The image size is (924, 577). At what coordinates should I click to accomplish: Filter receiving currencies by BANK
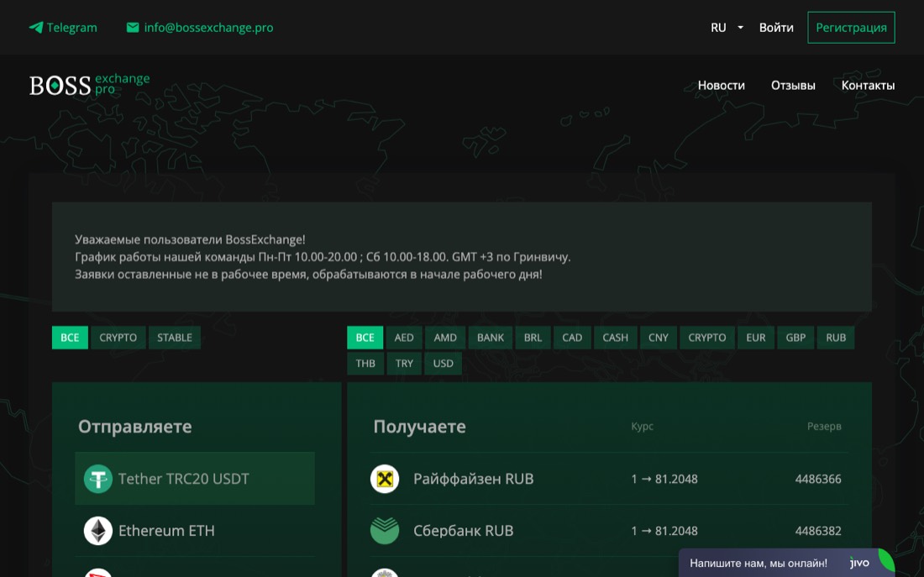pos(491,338)
